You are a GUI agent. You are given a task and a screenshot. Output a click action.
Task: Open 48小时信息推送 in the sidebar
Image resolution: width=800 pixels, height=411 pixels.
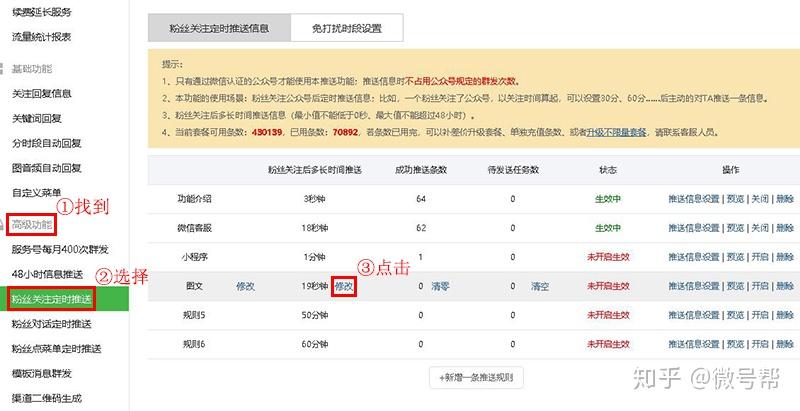pyautogui.click(x=47, y=274)
